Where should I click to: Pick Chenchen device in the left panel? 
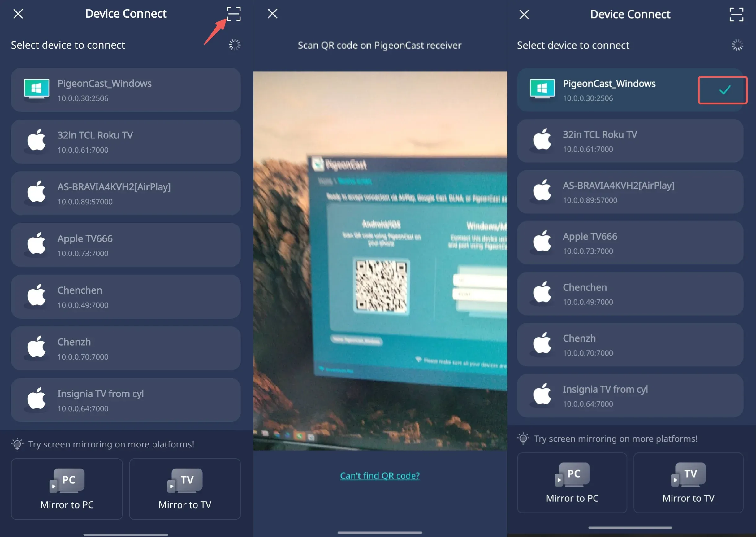pyautogui.click(x=126, y=297)
